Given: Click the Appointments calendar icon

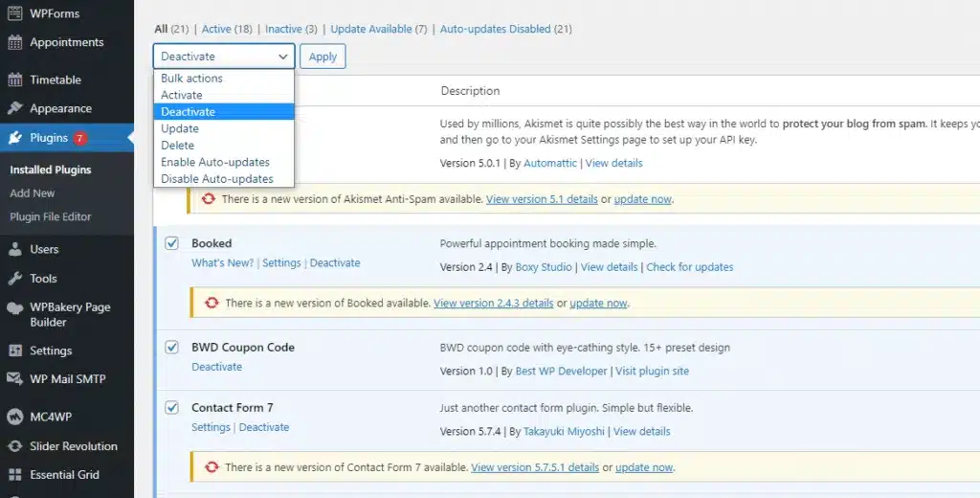Looking at the screenshot, I should click(15, 42).
